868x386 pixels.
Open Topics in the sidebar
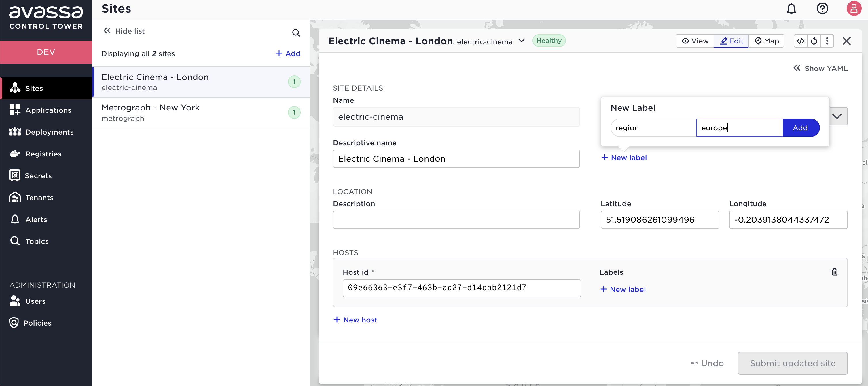(46, 242)
